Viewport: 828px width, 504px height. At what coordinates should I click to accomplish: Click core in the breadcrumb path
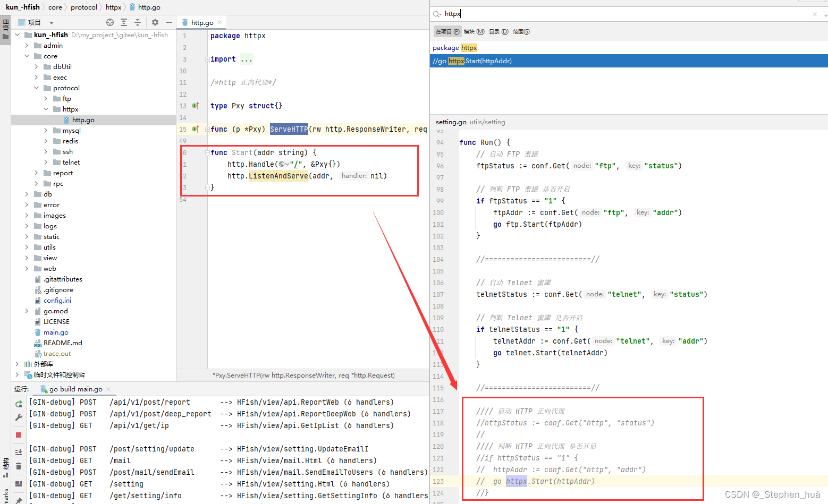(x=55, y=7)
